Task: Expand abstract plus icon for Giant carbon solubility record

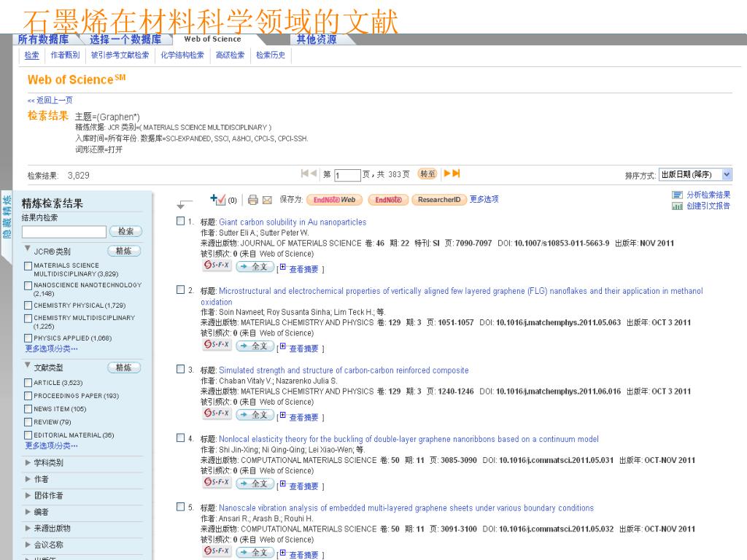Action: coord(283,267)
